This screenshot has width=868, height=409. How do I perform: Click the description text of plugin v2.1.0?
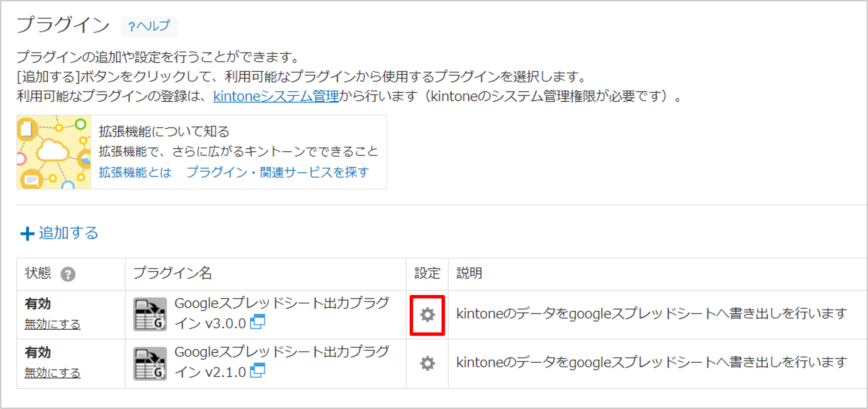point(652,362)
